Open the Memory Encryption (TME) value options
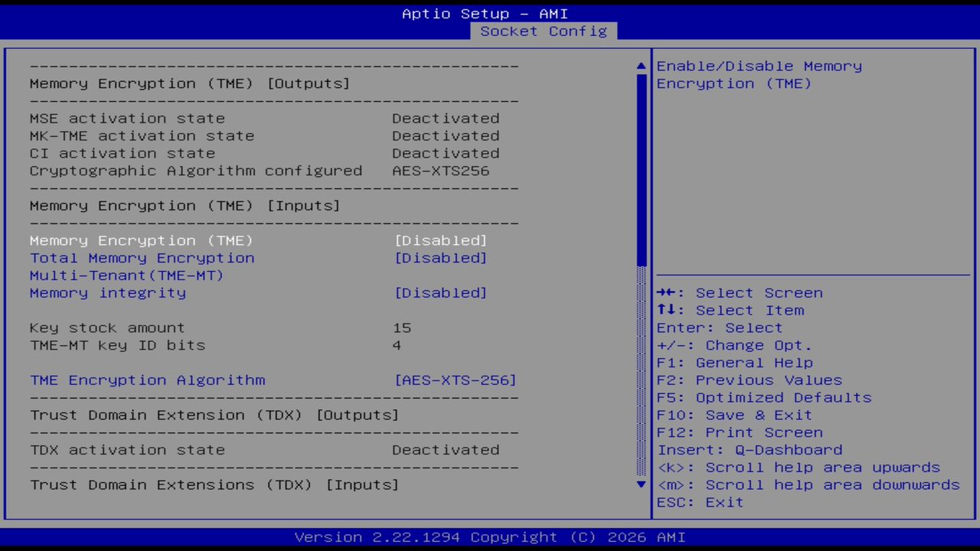The image size is (980, 551). click(x=441, y=240)
